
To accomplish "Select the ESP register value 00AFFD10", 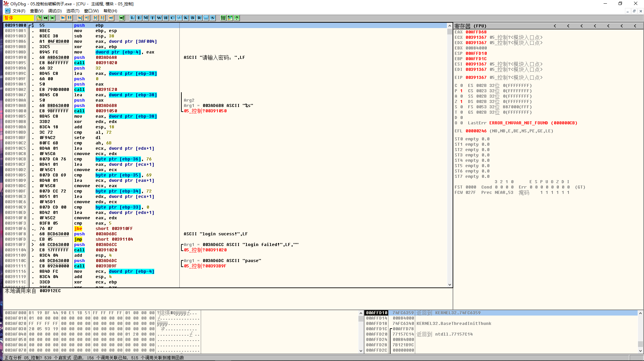I will (476, 53).
